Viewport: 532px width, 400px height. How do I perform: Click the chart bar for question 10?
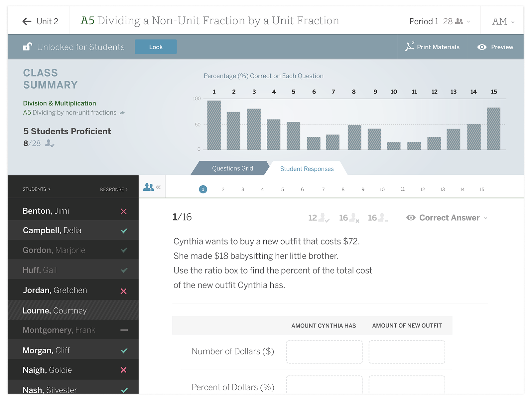394,146
